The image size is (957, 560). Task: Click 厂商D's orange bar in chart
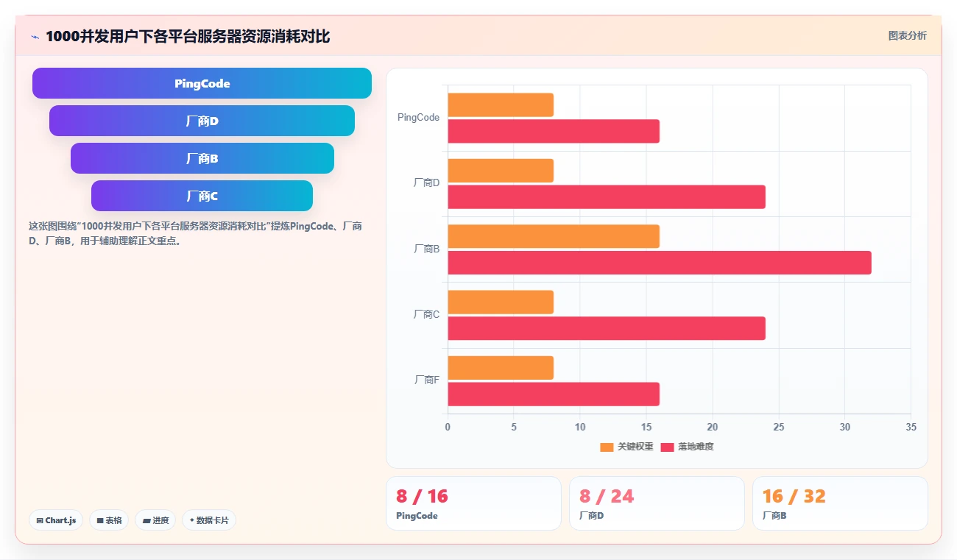501,171
